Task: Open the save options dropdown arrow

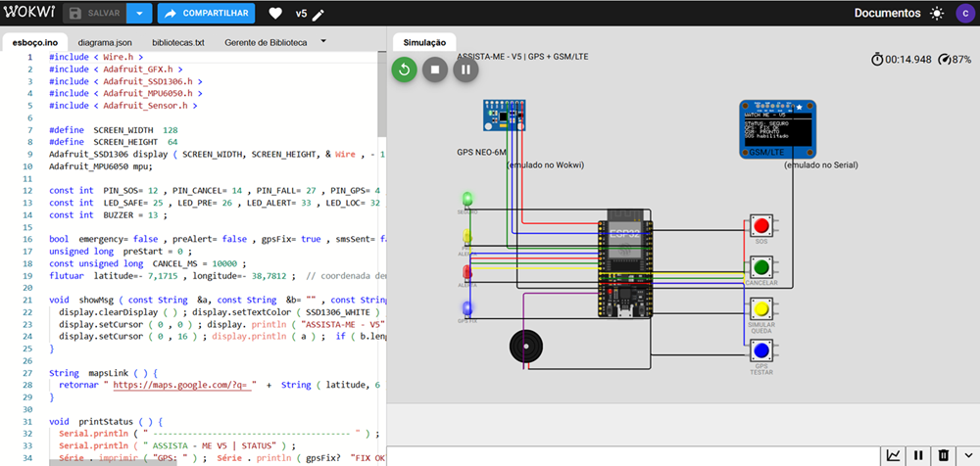Action: click(x=139, y=13)
